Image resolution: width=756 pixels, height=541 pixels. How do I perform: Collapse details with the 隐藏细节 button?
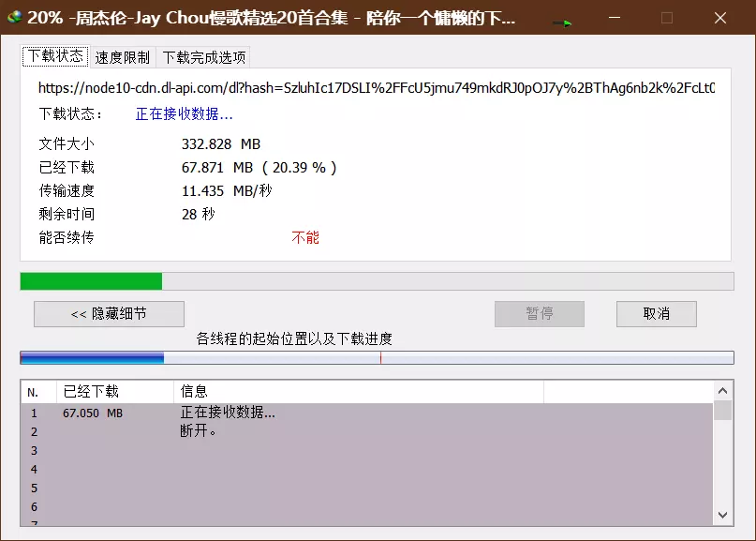[109, 314]
